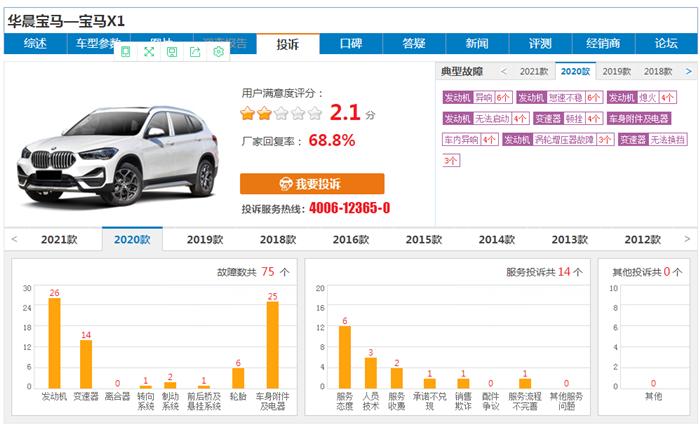Select 2020款 in 典型故障 panel
The height and width of the screenshot is (429, 700).
tap(575, 71)
